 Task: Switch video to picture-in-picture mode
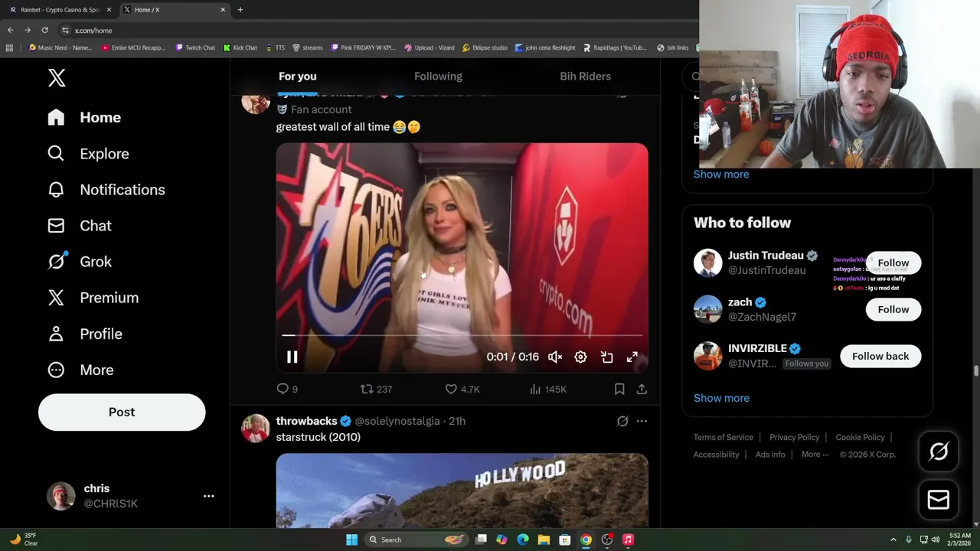(606, 357)
